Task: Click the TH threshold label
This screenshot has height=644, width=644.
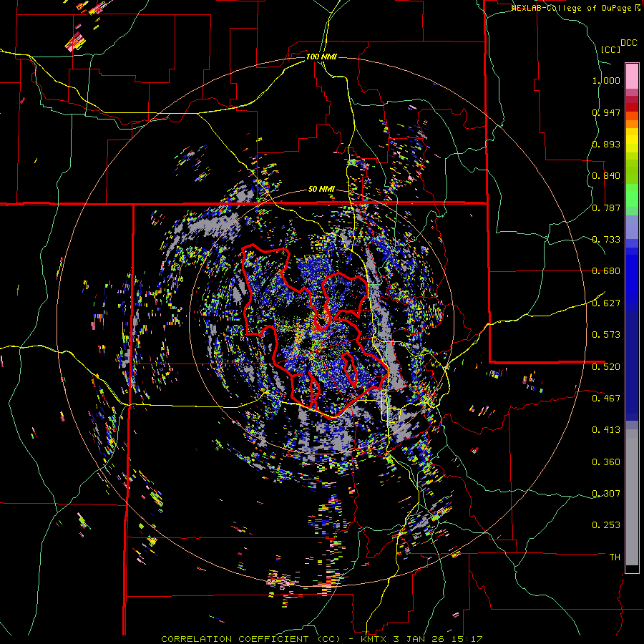Action: 615,557
